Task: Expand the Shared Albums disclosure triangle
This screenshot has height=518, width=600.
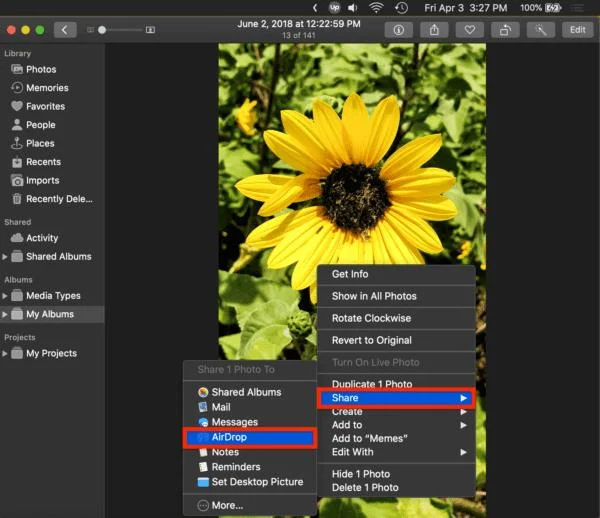Action: pyautogui.click(x=5, y=257)
